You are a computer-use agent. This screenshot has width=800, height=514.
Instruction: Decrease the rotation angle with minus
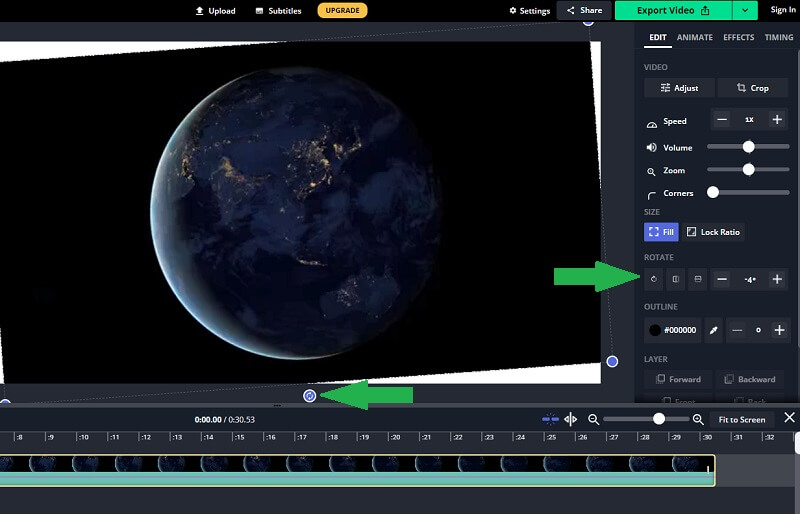(x=722, y=279)
